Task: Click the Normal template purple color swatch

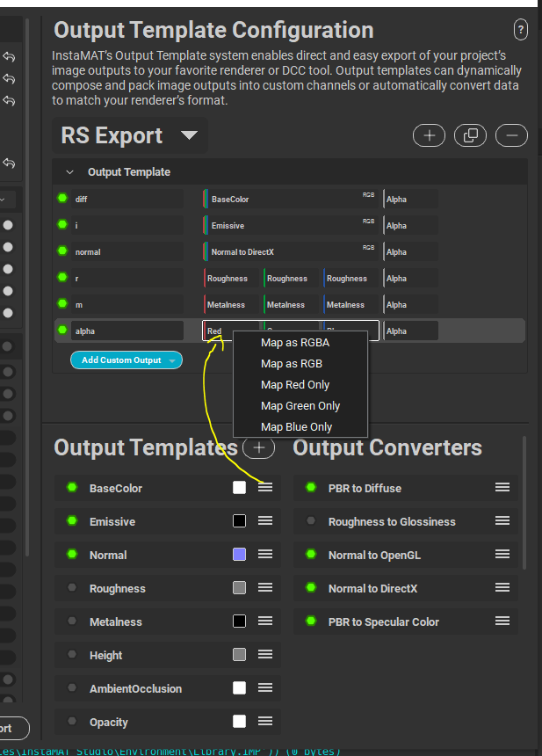Action: [x=239, y=555]
